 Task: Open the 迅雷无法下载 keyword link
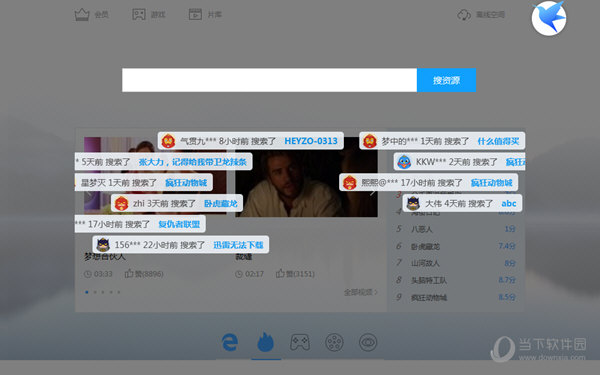(238, 245)
